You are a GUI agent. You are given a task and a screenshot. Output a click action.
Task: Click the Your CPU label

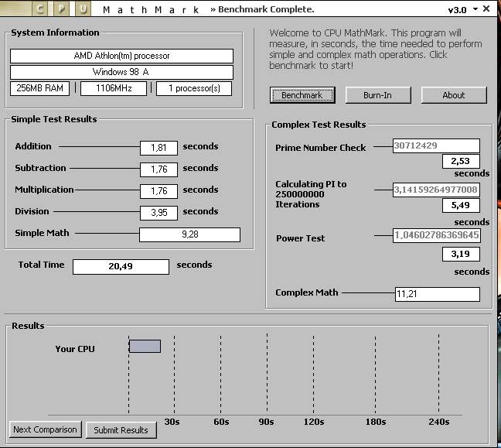click(75, 349)
